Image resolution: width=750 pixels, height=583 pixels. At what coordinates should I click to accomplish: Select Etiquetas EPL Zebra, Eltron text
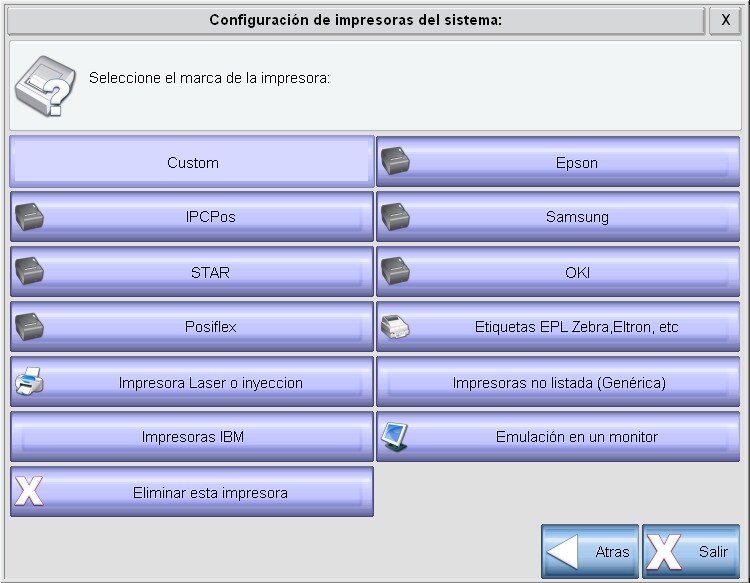pyautogui.click(x=576, y=327)
